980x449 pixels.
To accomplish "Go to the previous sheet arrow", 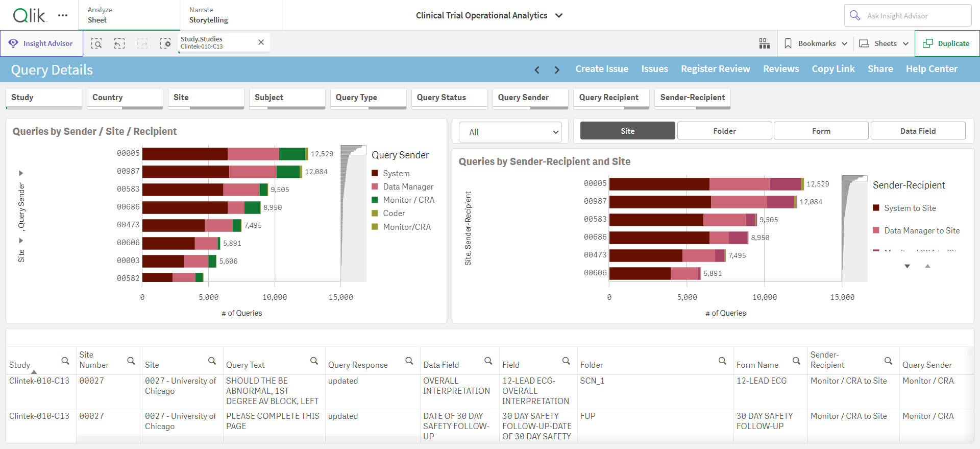I will (537, 69).
